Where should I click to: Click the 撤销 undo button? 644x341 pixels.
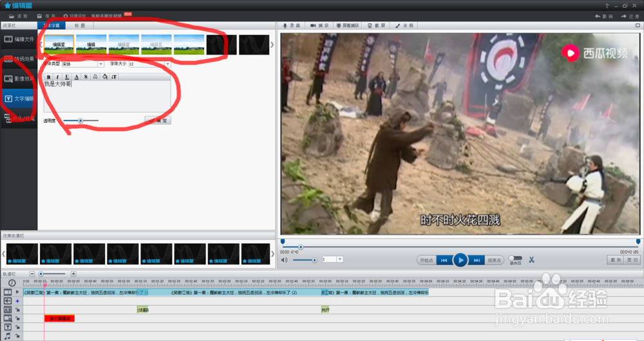pos(604,17)
